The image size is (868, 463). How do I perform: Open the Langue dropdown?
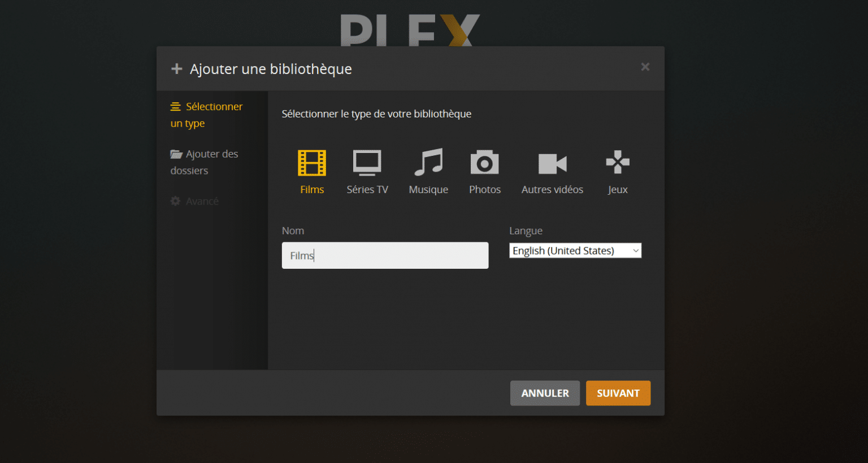(575, 250)
